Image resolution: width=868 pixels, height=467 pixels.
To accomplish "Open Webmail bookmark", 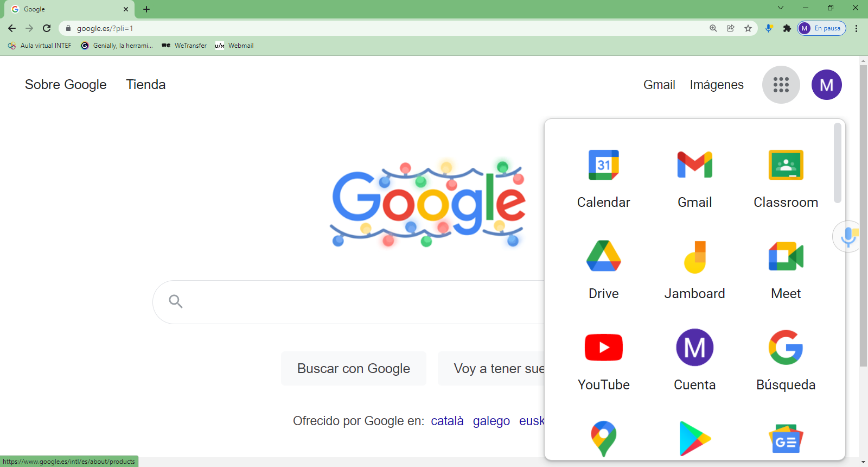I will point(234,46).
